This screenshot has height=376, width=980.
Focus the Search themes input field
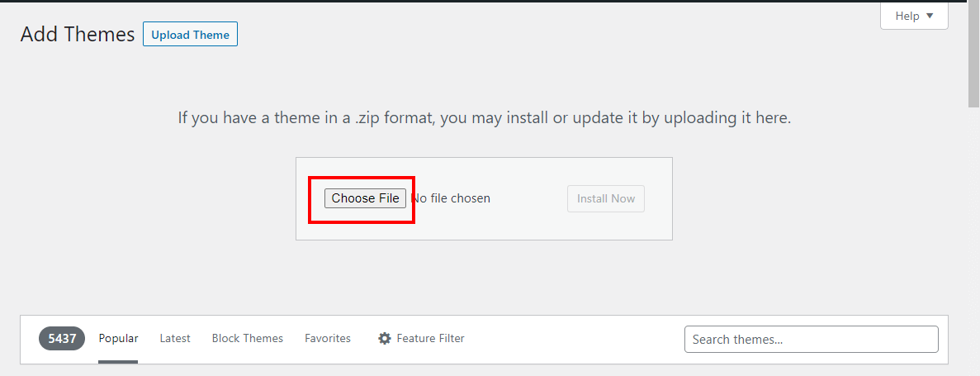[811, 340]
